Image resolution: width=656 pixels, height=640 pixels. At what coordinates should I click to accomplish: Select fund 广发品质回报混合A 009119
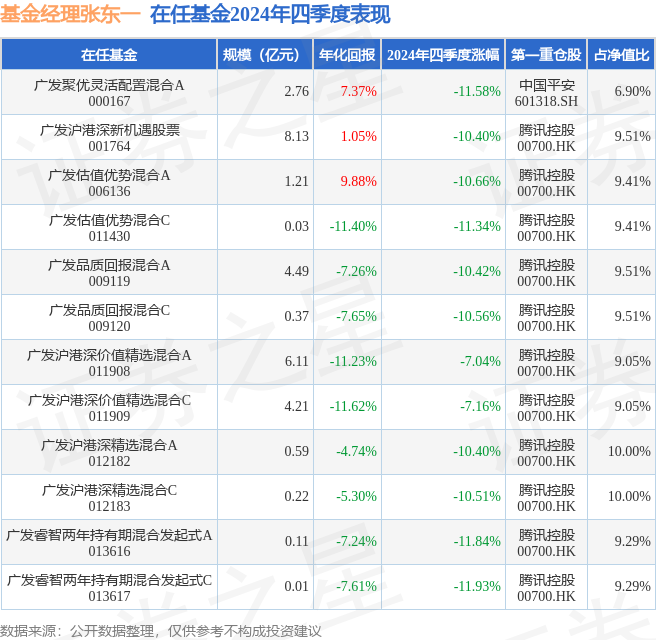click(x=109, y=273)
